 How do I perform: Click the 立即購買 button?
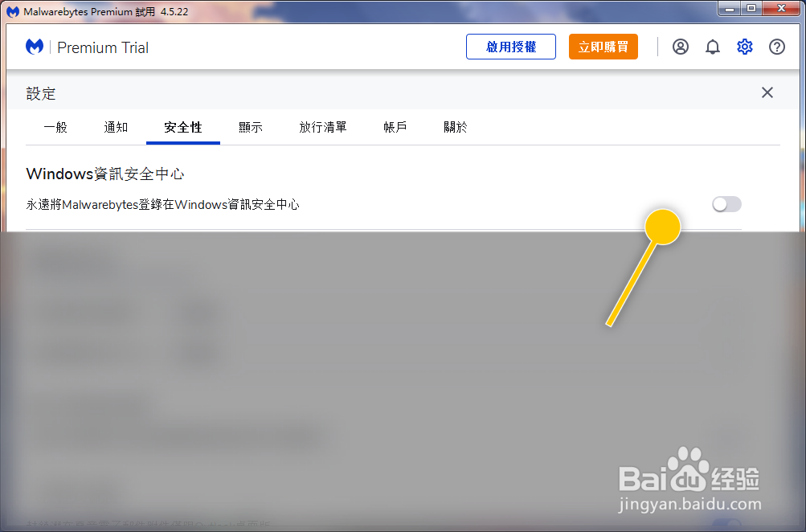(x=603, y=47)
